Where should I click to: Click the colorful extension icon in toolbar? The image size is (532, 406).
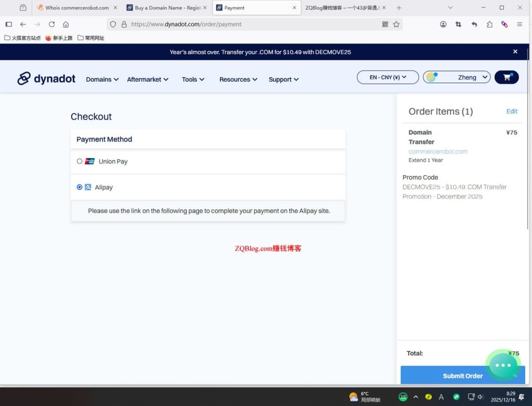pyautogui.click(x=504, y=24)
